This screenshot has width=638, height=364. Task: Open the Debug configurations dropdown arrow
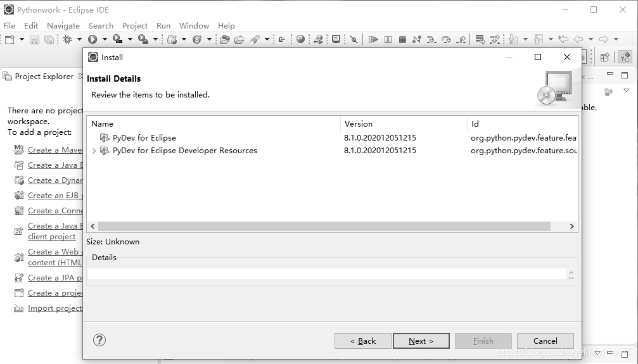[x=79, y=39]
